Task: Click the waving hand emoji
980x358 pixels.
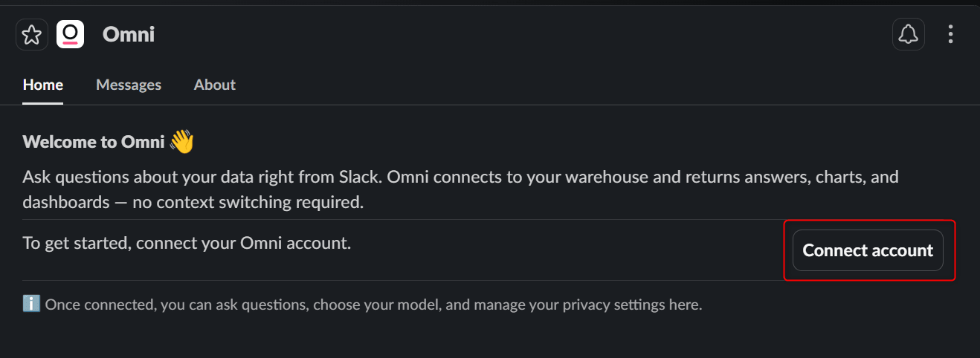Action: click(181, 141)
